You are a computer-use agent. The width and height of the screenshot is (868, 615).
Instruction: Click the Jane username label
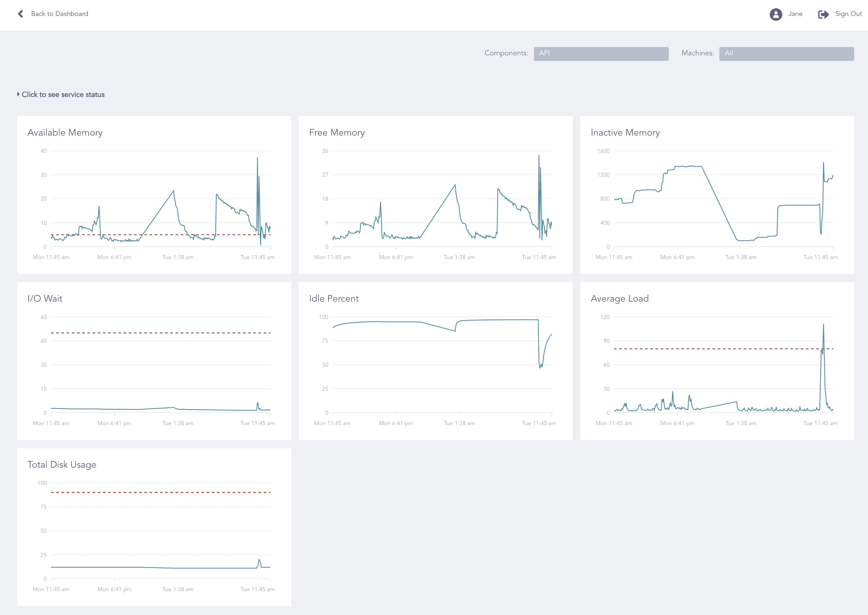(x=796, y=13)
